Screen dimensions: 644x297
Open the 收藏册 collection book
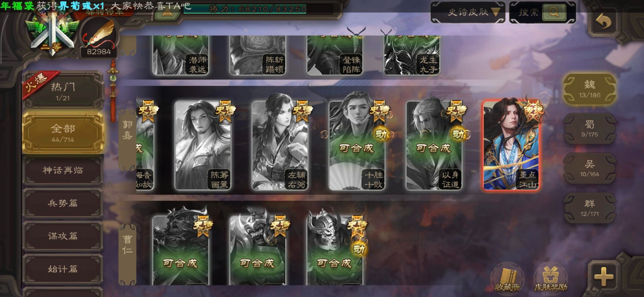click(507, 279)
